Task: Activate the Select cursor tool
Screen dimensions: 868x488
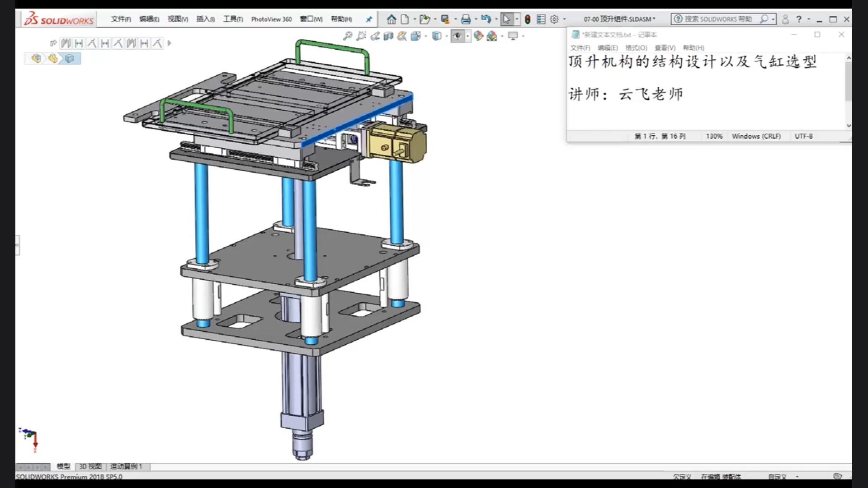Action: coord(506,19)
